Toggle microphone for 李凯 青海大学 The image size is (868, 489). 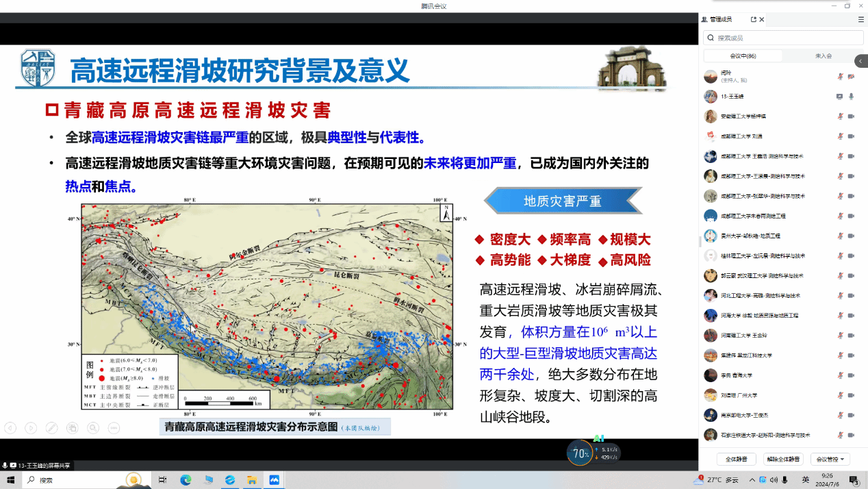(840, 375)
